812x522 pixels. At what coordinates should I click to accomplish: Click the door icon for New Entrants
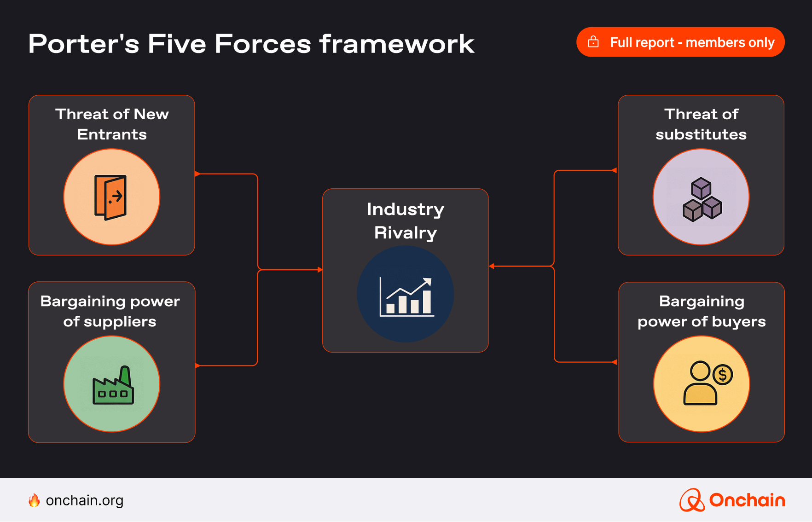(111, 197)
